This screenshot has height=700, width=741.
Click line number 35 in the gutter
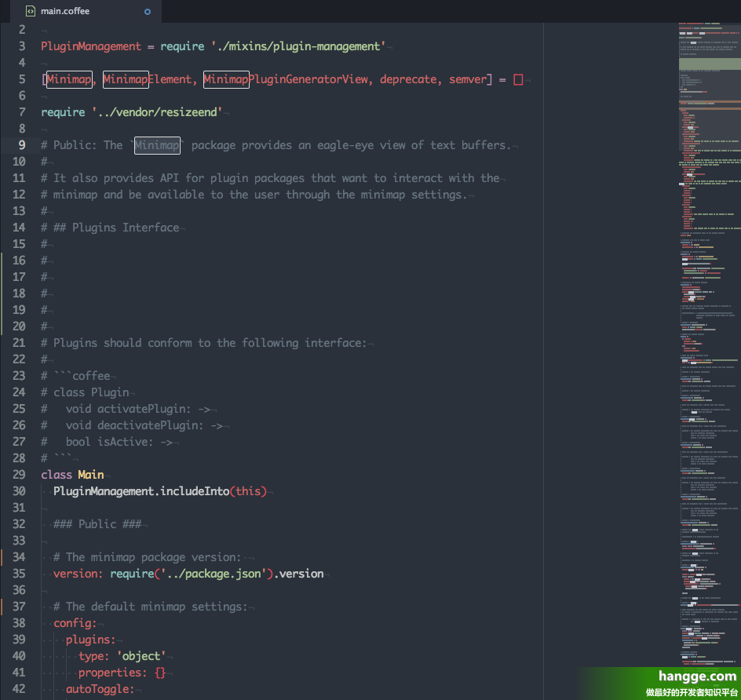[x=19, y=574]
